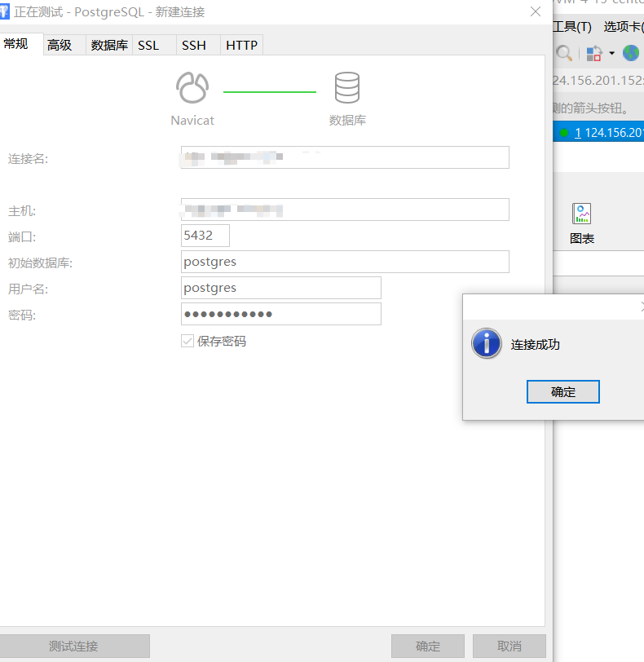This screenshot has width=644, height=662.
Task: Click the 密码 password field
Action: [281, 314]
